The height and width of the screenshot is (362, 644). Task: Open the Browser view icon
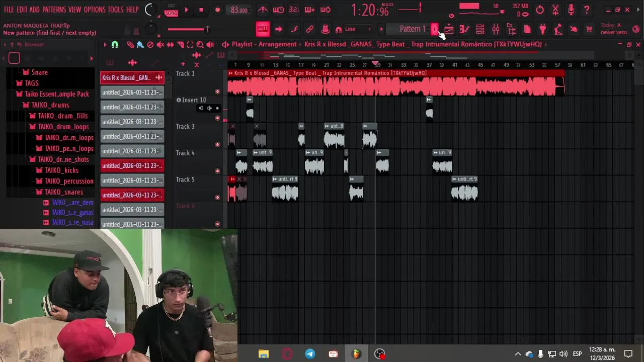point(512,29)
